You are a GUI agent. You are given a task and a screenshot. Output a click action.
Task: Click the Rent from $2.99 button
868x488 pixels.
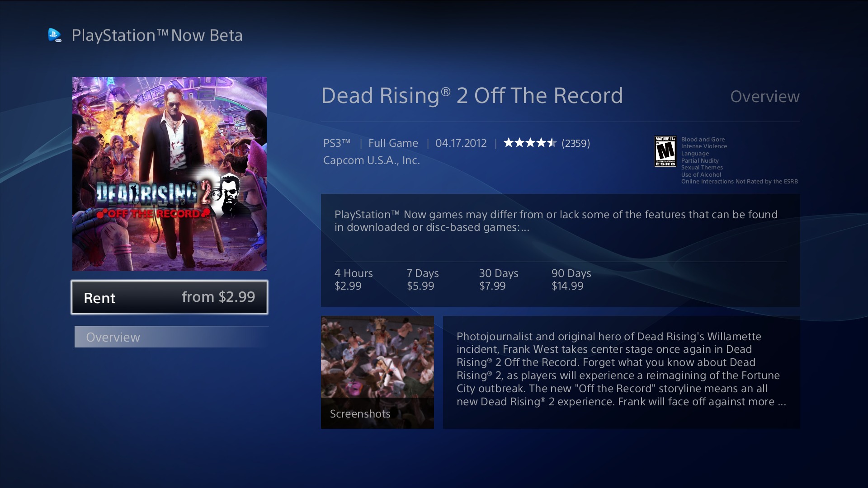click(x=170, y=297)
